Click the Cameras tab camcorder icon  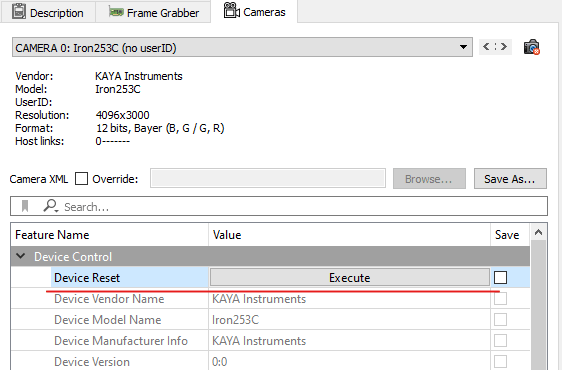[x=232, y=10]
